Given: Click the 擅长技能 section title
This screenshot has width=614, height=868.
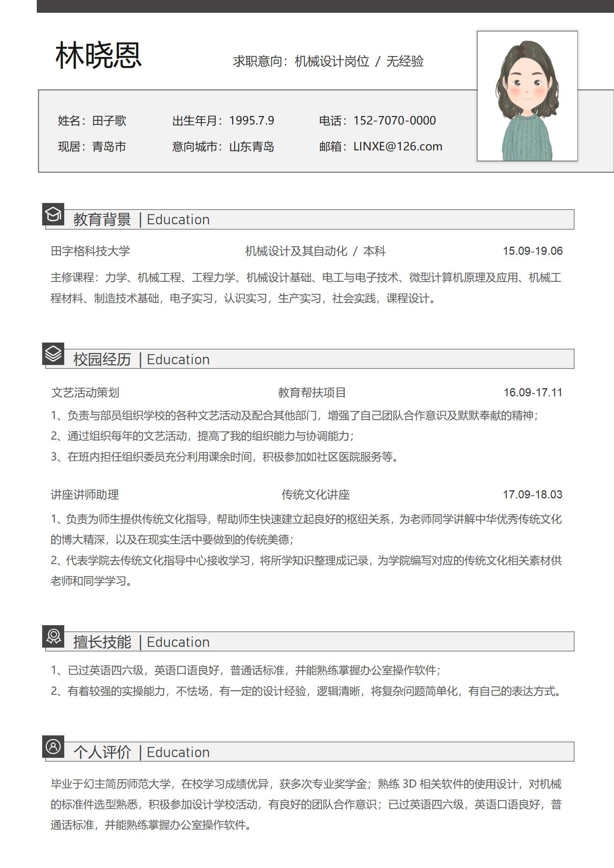Looking at the screenshot, I should (x=102, y=642).
